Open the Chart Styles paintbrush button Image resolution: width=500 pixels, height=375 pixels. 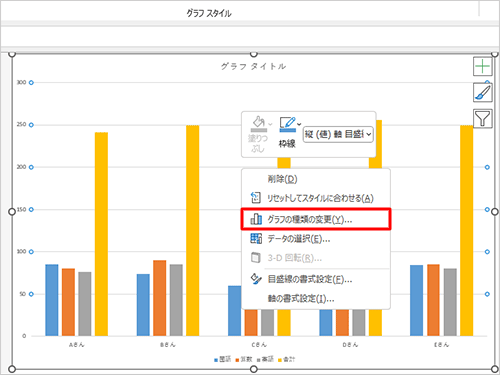pos(482,92)
